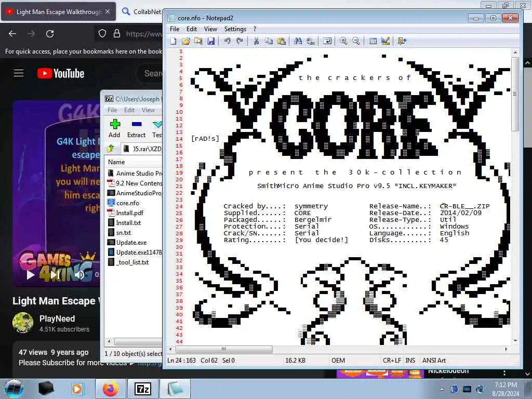The image size is (532, 399).
Task: Open the Settings menu in Notepad2
Action: pos(235,29)
